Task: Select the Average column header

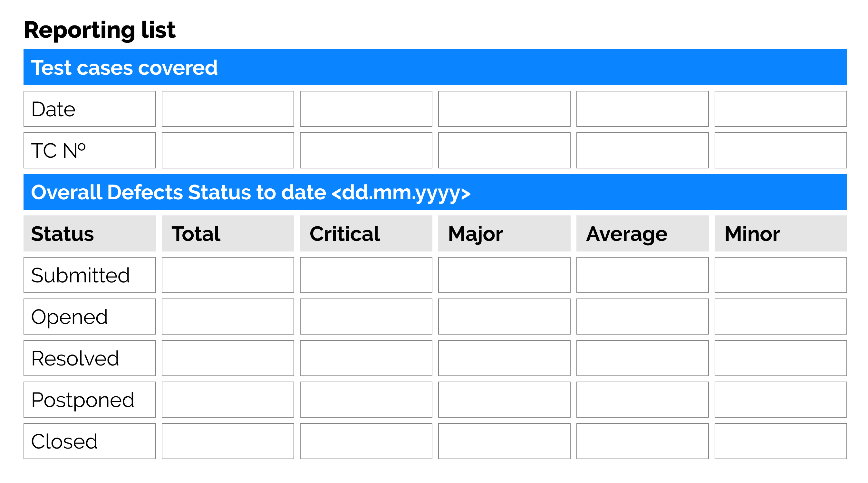Action: point(642,233)
